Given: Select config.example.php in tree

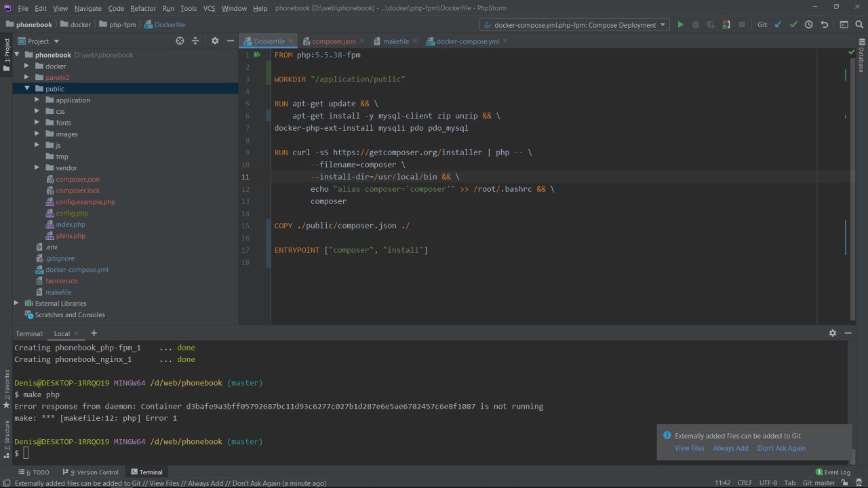Looking at the screenshot, I should [x=85, y=202].
